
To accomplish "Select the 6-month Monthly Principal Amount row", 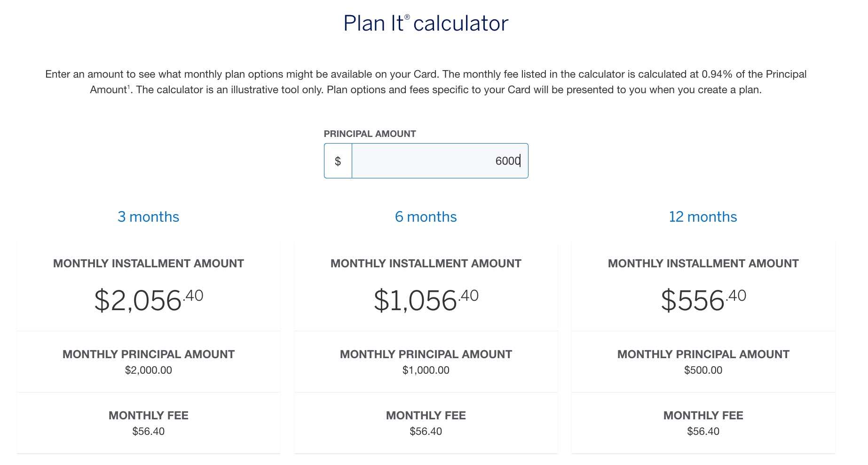I will point(426,361).
